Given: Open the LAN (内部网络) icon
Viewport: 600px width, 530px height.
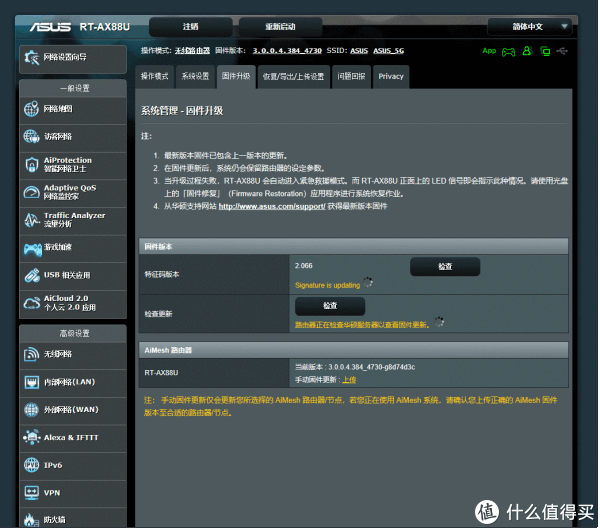Looking at the screenshot, I should coord(31,383).
